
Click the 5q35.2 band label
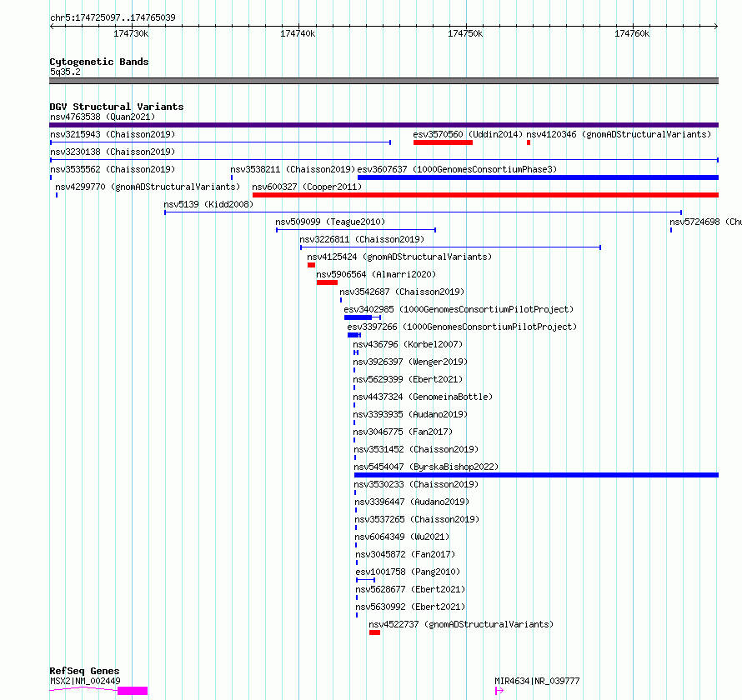[65, 72]
